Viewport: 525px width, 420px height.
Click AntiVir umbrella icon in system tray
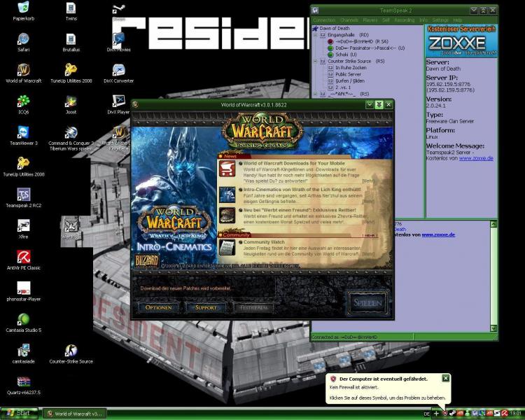click(x=504, y=414)
